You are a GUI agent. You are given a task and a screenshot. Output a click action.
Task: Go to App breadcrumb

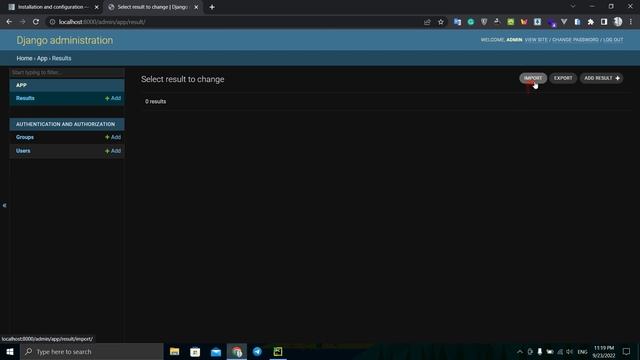tap(42, 58)
